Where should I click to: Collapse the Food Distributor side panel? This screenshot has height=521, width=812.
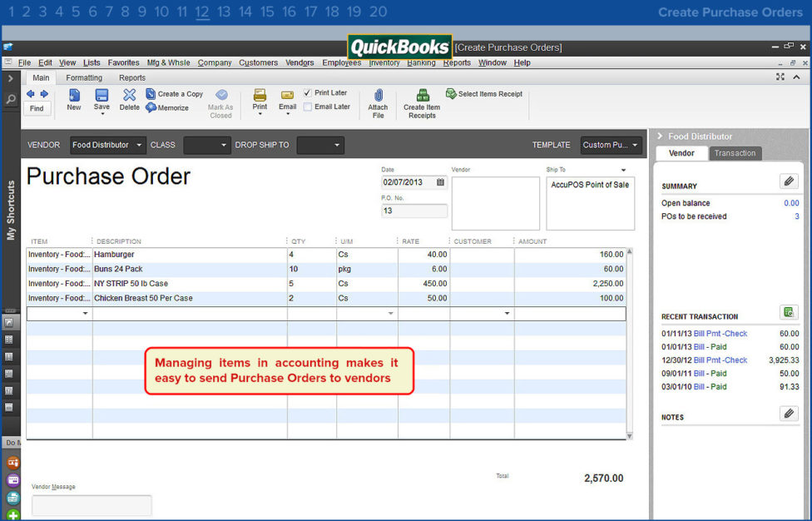click(660, 136)
